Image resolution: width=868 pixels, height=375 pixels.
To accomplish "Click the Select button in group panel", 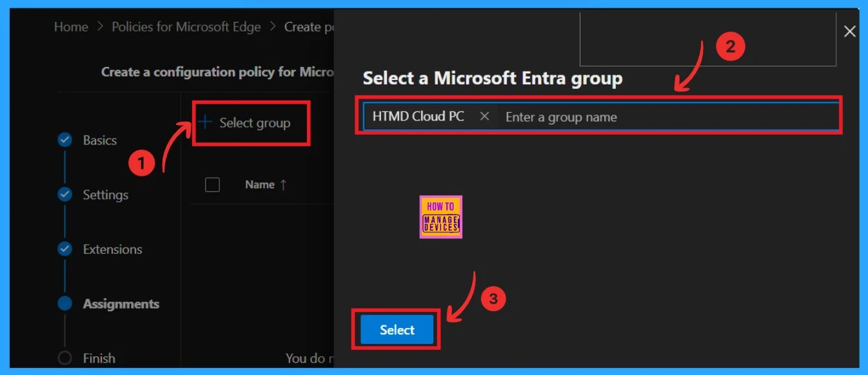I will [397, 330].
